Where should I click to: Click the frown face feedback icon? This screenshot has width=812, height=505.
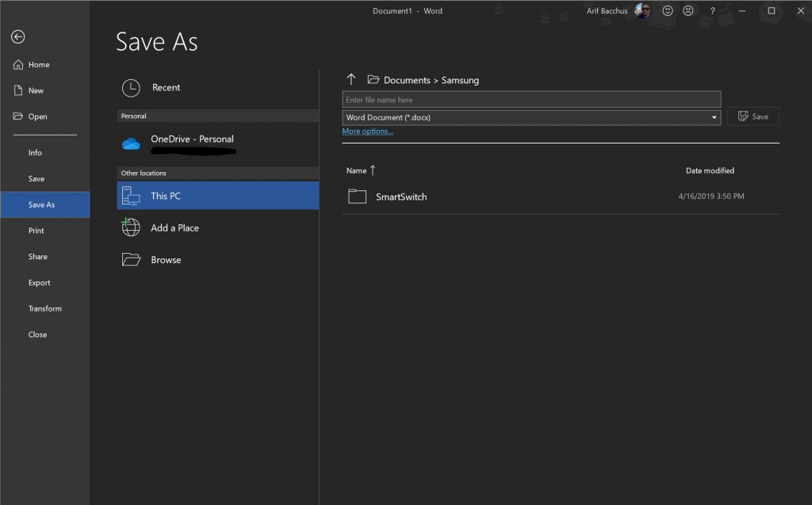[x=688, y=11]
